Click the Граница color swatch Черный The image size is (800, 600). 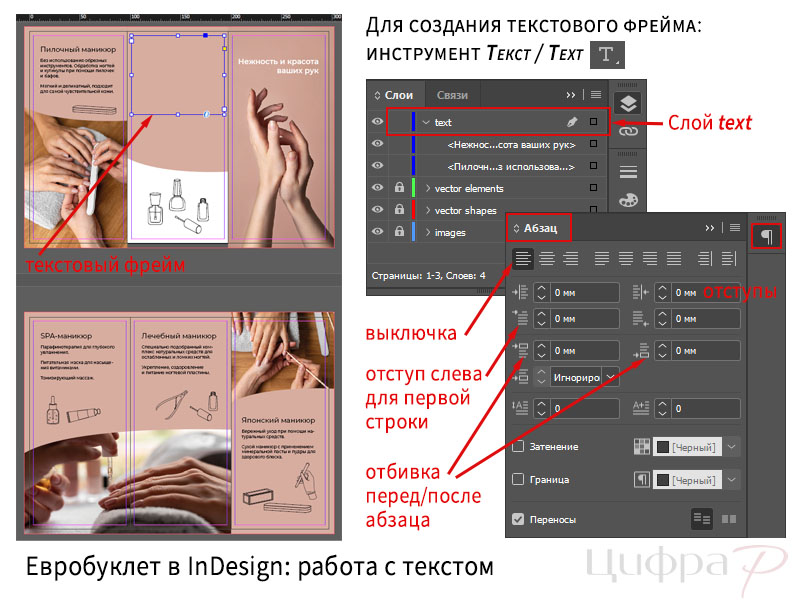point(687,480)
